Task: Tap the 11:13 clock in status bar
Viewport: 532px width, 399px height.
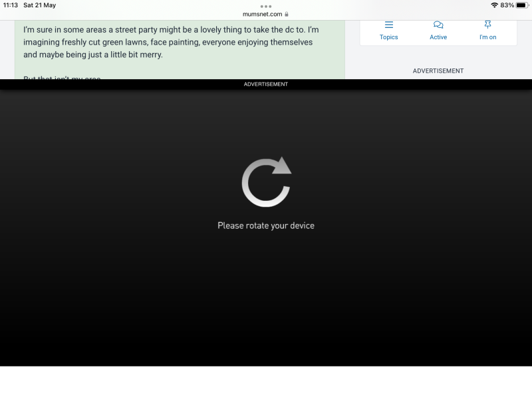Action: tap(11, 5)
